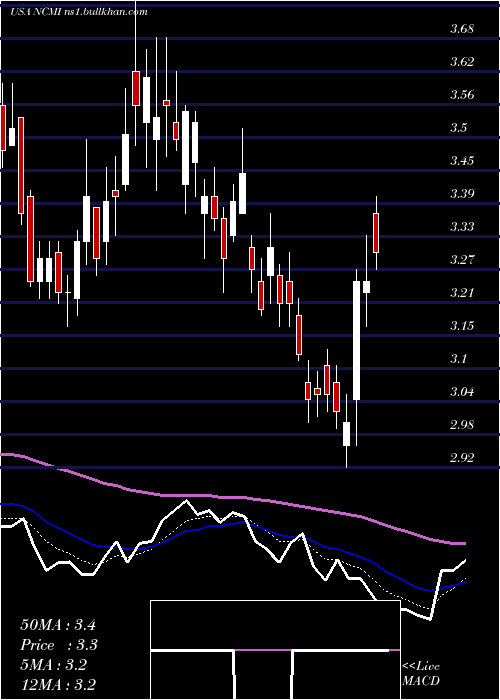Click the 3.21 price axis label
500x700 pixels.
(x=462, y=293)
